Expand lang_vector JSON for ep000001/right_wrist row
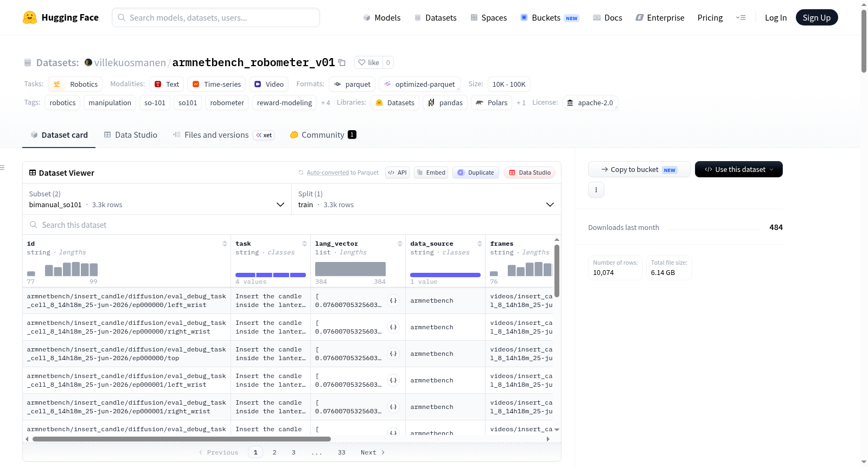The height and width of the screenshot is (467, 868). click(x=393, y=407)
